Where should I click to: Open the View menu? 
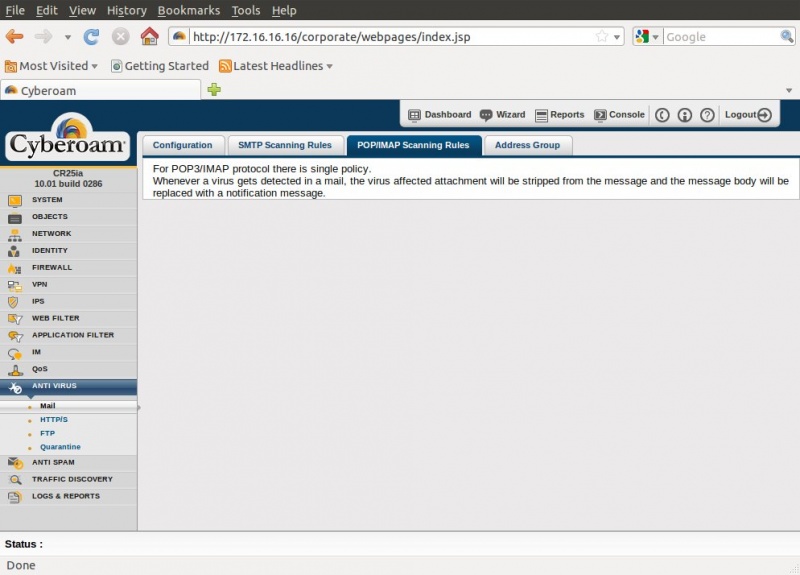82,10
